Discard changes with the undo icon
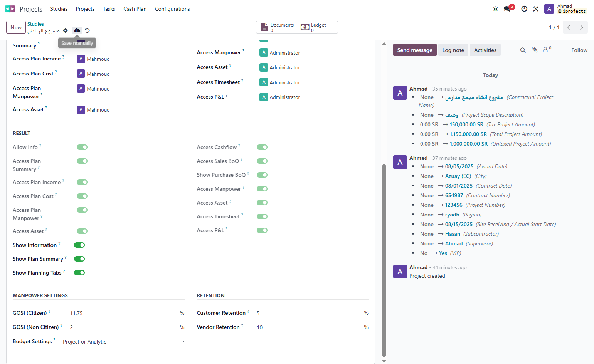The height and width of the screenshot is (364, 594). [x=87, y=30]
